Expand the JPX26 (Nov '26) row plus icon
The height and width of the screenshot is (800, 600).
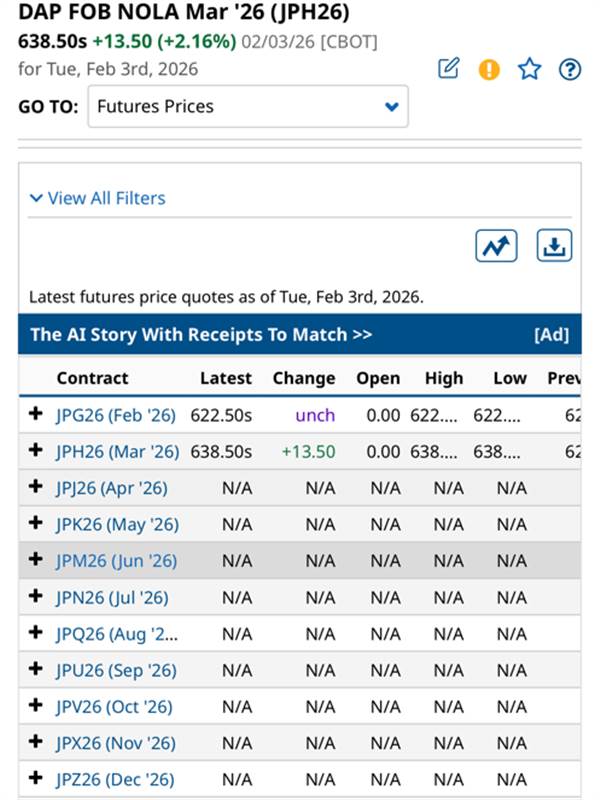coord(37,742)
